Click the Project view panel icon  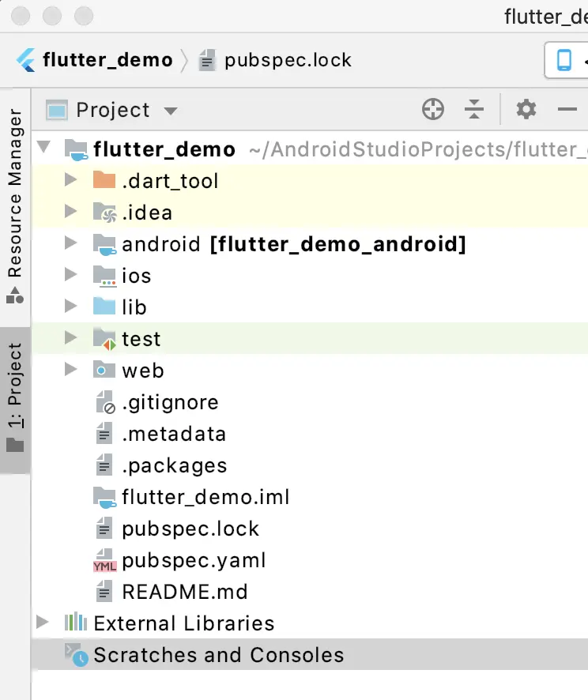click(57, 110)
